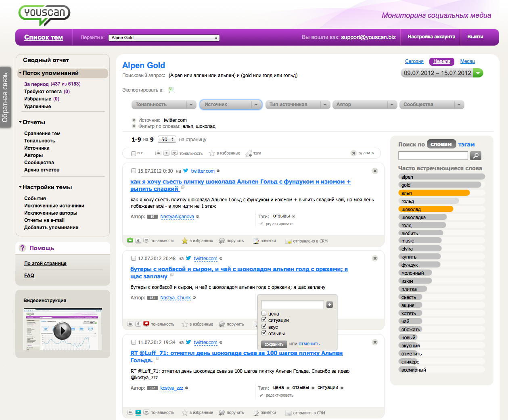The image size is (508, 420).
Task: Remove the twitter.com source filter
Action: 134,120
